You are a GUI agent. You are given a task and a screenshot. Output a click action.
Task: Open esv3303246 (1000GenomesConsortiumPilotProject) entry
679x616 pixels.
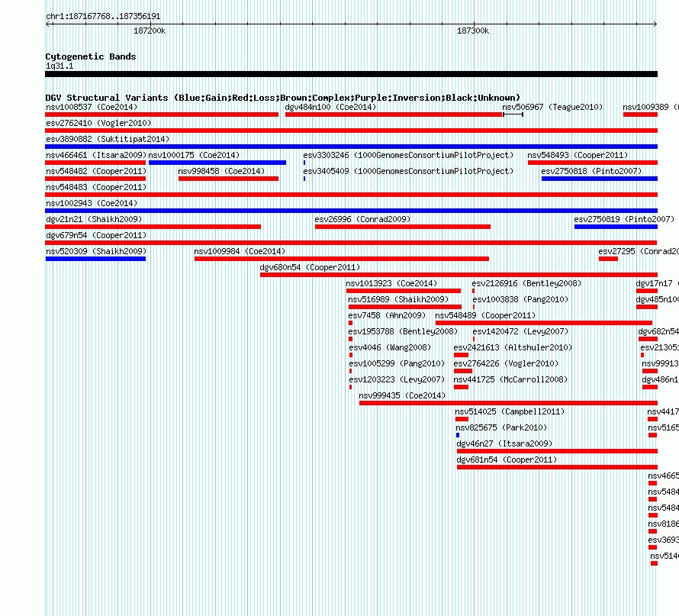click(x=408, y=155)
